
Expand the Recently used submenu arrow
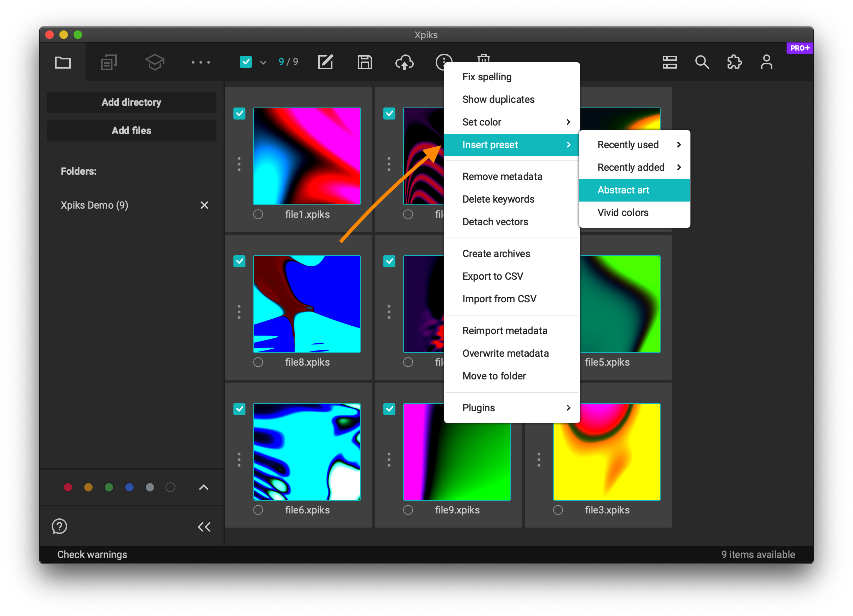coord(679,145)
